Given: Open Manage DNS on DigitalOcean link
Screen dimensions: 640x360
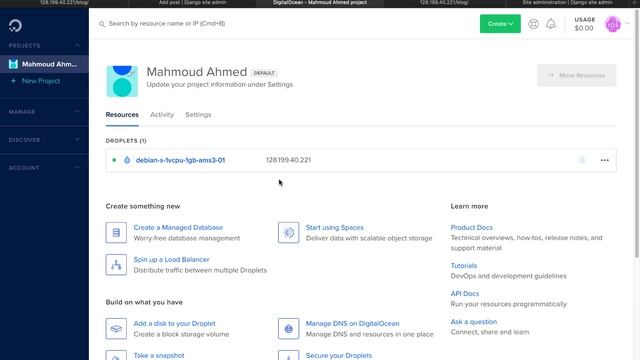Looking at the screenshot, I should [x=352, y=323].
